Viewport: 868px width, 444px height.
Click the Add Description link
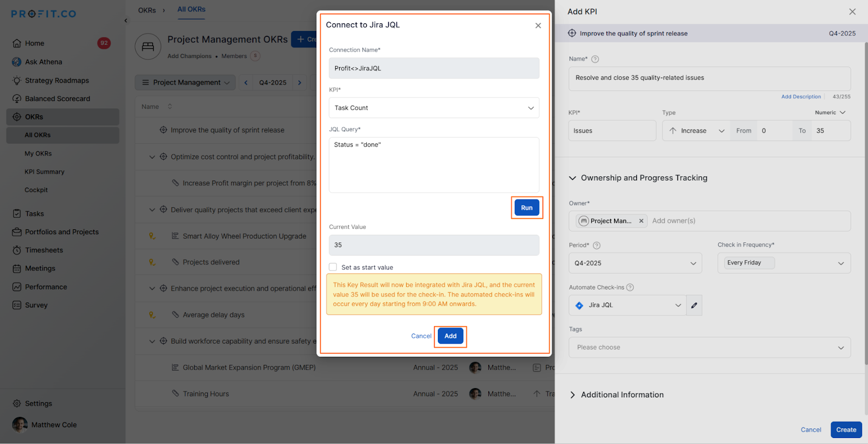pos(801,97)
